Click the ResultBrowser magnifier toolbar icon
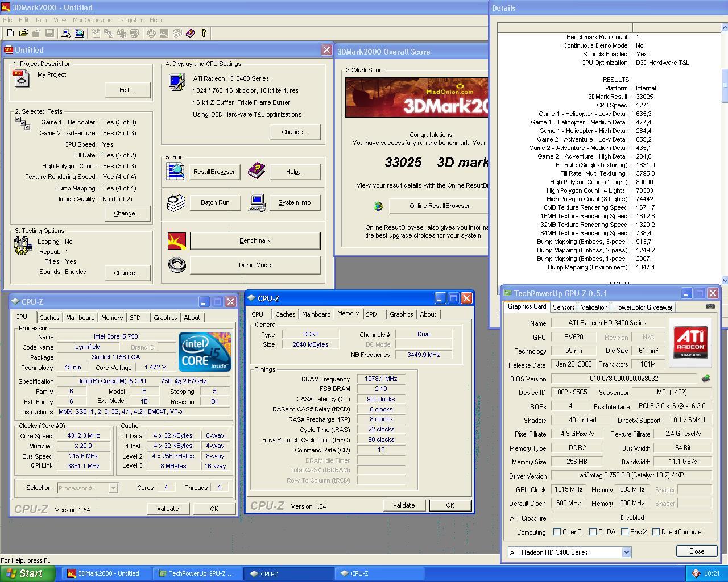This screenshot has height=582, width=728. pyautogui.click(x=79, y=34)
